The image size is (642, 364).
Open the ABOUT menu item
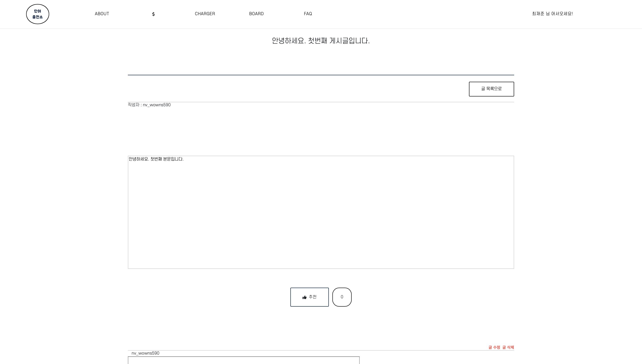pos(102,14)
